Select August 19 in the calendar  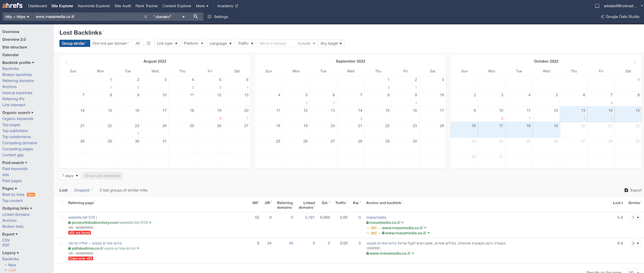click(208, 114)
